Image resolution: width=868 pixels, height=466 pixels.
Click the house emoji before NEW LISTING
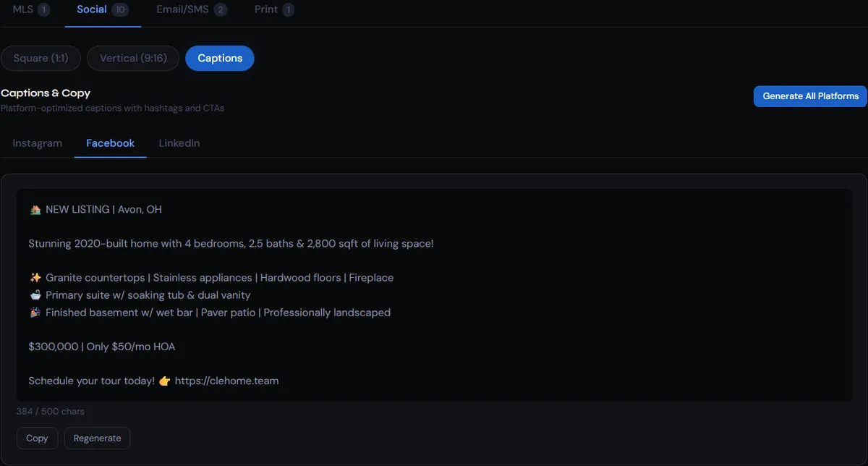[x=35, y=209]
